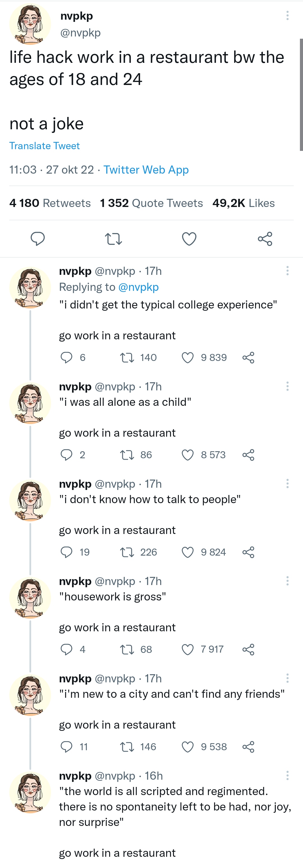Open nvpkp's profile avatar at the top
Screen dimensions: 303x868
click(30, 24)
